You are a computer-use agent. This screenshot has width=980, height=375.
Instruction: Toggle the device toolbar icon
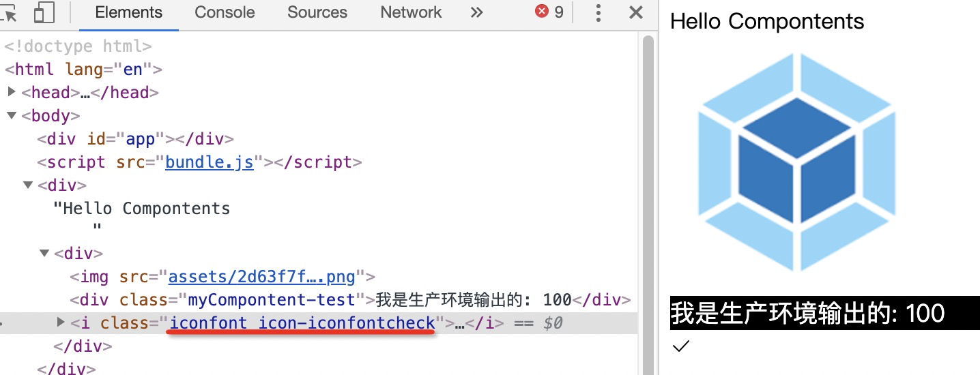(44, 12)
